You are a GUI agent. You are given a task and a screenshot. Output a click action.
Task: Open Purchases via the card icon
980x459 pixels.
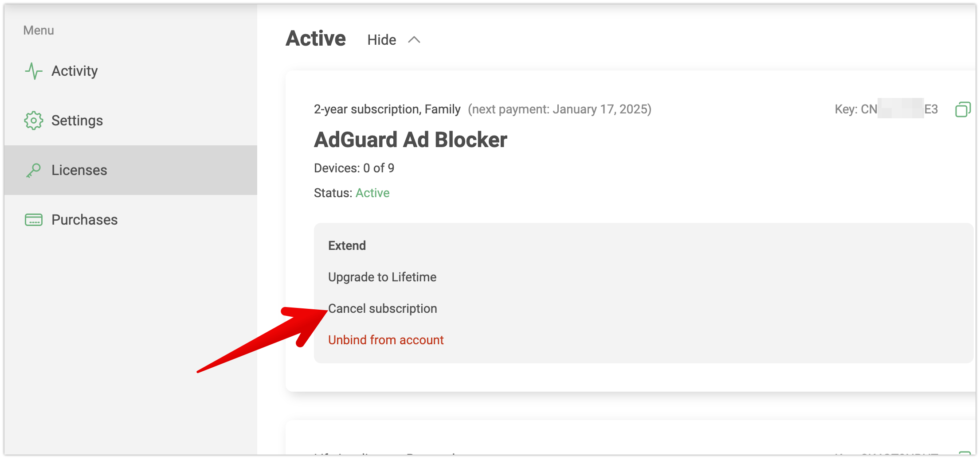pyautogui.click(x=33, y=219)
